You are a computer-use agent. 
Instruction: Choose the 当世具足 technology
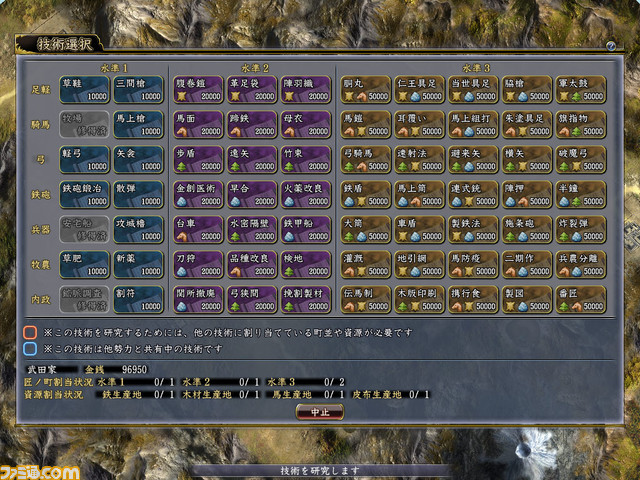click(473, 89)
